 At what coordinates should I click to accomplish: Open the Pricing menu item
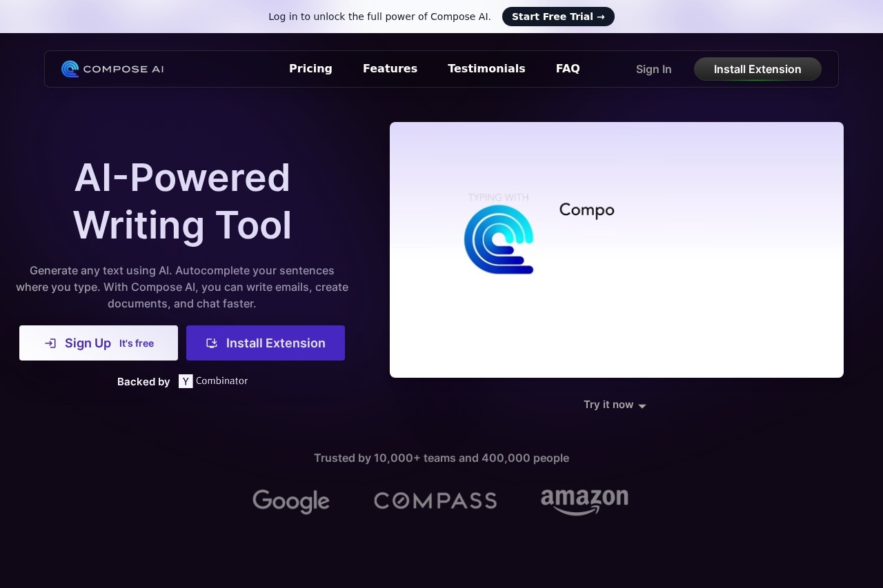click(x=310, y=69)
